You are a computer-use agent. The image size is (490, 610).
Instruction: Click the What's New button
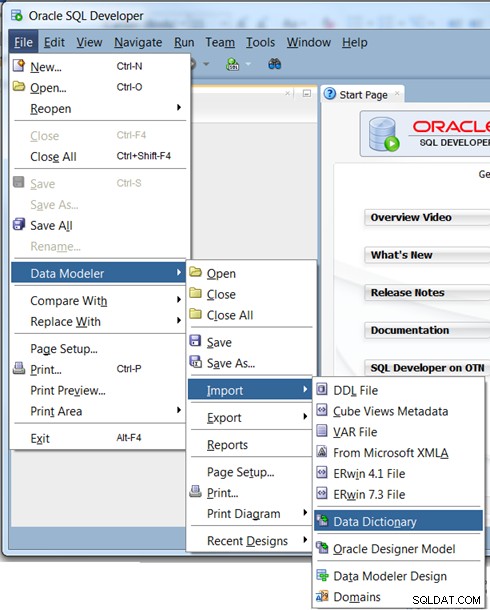coord(427,255)
